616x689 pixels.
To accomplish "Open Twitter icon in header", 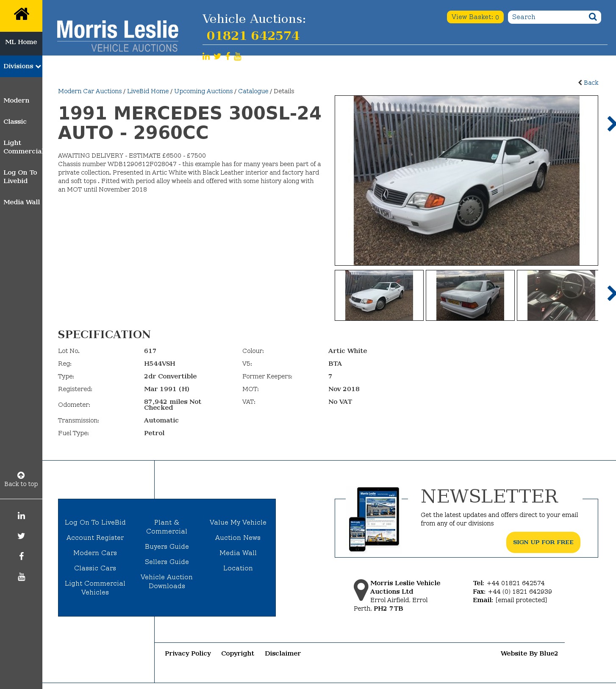I will pyautogui.click(x=217, y=56).
